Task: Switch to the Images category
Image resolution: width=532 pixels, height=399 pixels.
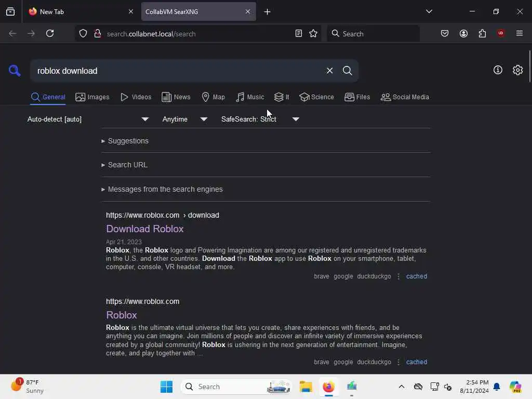Action: point(92,97)
